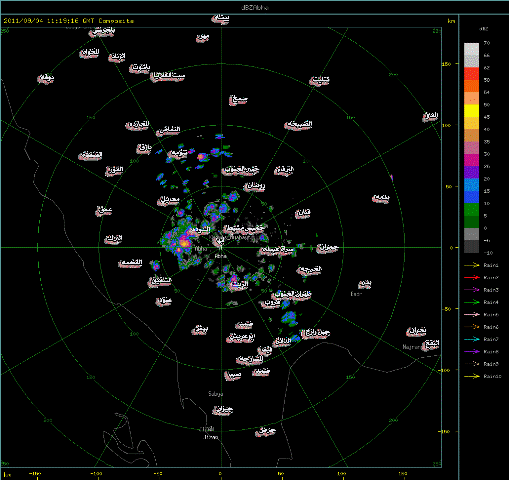Click the green Rain4 arrow icon
Screen dimensions: 509x480
472,302
